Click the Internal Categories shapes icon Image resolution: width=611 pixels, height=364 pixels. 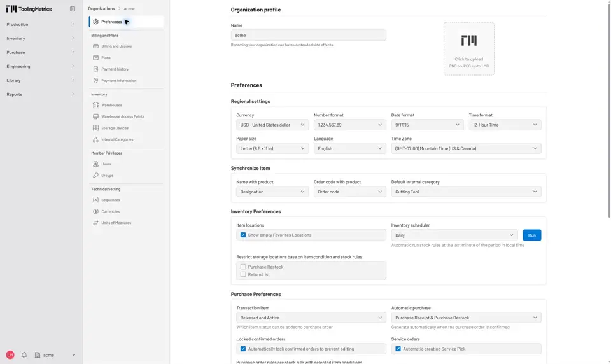pos(96,139)
